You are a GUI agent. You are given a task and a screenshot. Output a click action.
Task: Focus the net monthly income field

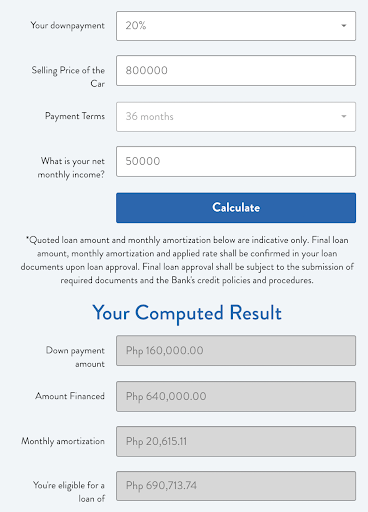tap(236, 161)
